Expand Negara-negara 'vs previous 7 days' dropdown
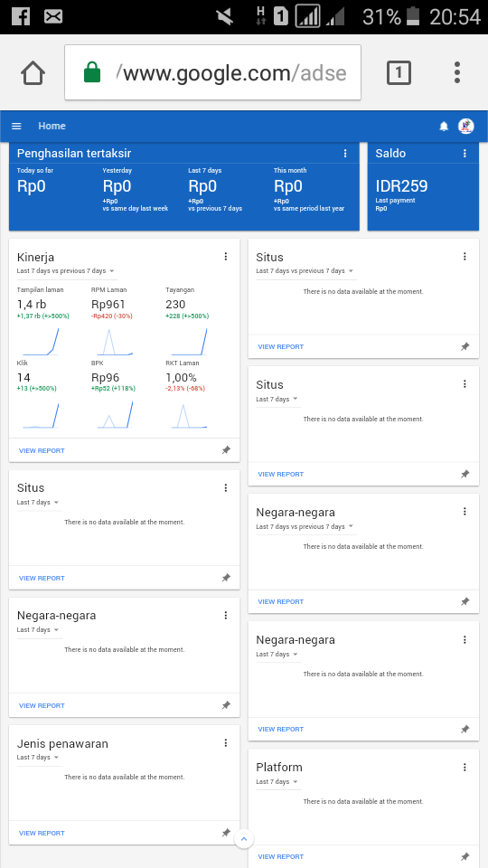The width and height of the screenshot is (488, 868). click(x=305, y=526)
